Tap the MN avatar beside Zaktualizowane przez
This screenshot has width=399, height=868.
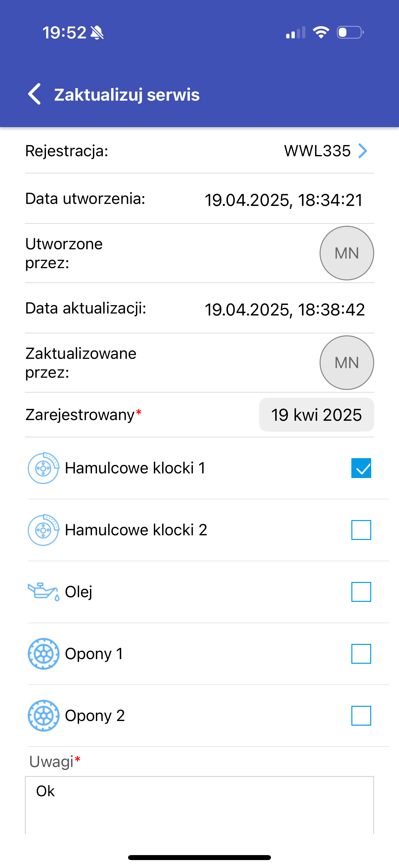click(x=346, y=362)
